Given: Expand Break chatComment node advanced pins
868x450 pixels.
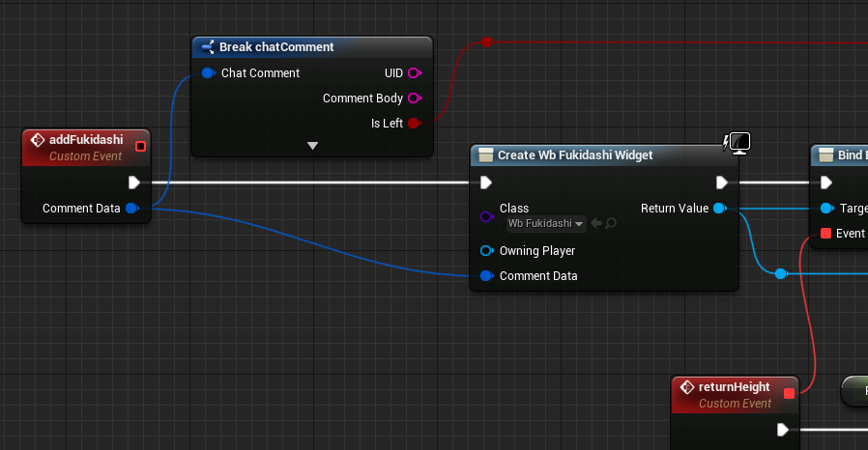Looking at the screenshot, I should (x=313, y=146).
